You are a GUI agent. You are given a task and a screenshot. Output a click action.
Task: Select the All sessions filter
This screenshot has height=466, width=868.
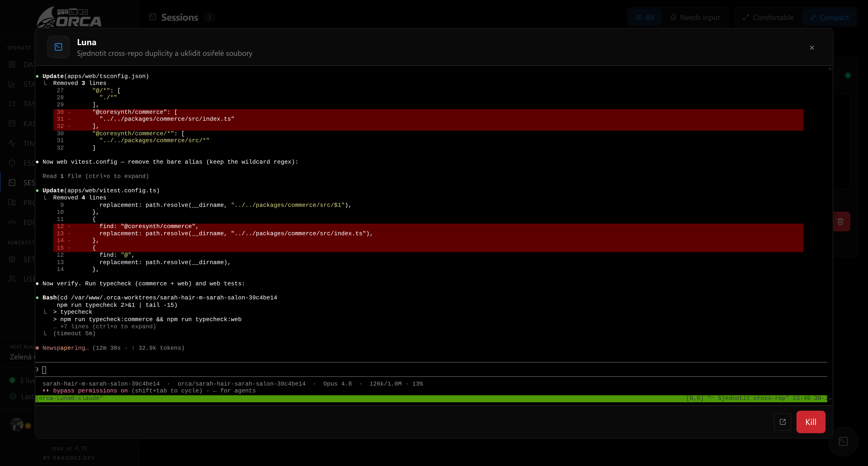point(644,17)
